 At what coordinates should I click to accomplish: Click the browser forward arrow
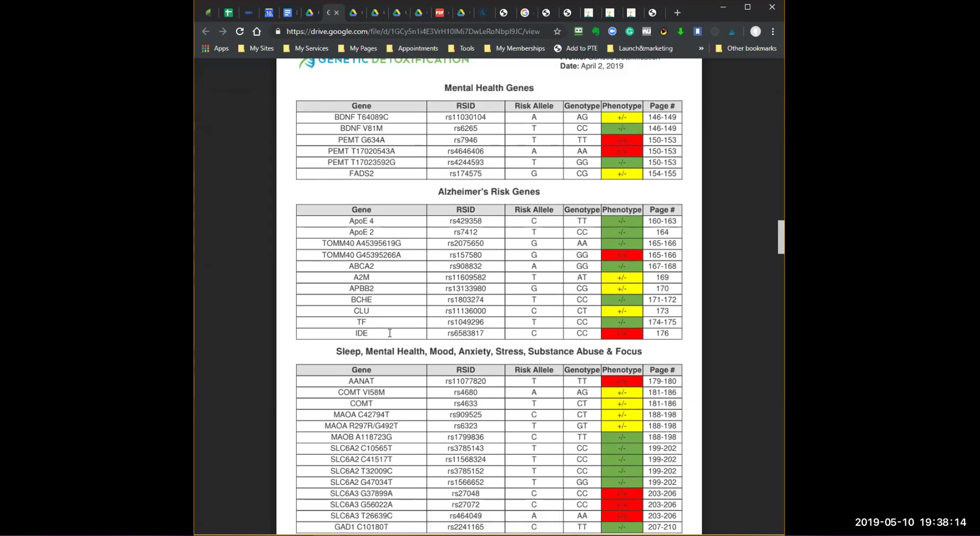tap(223, 32)
